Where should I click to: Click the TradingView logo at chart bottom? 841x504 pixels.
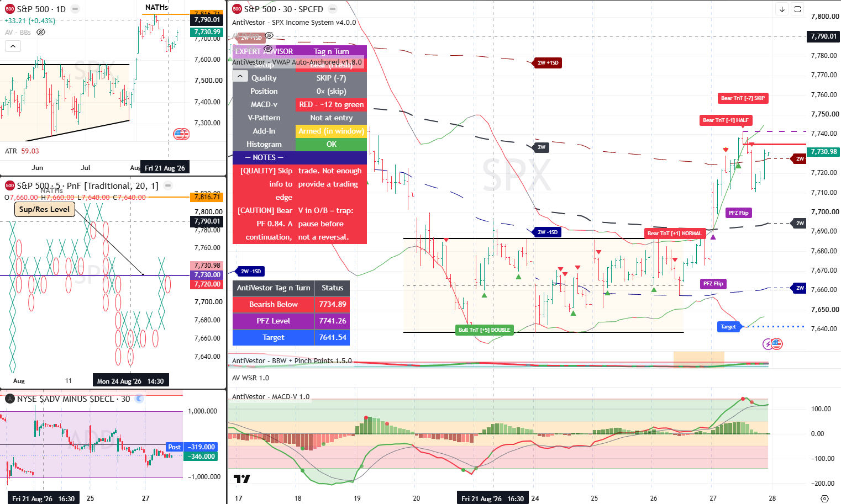click(241, 479)
